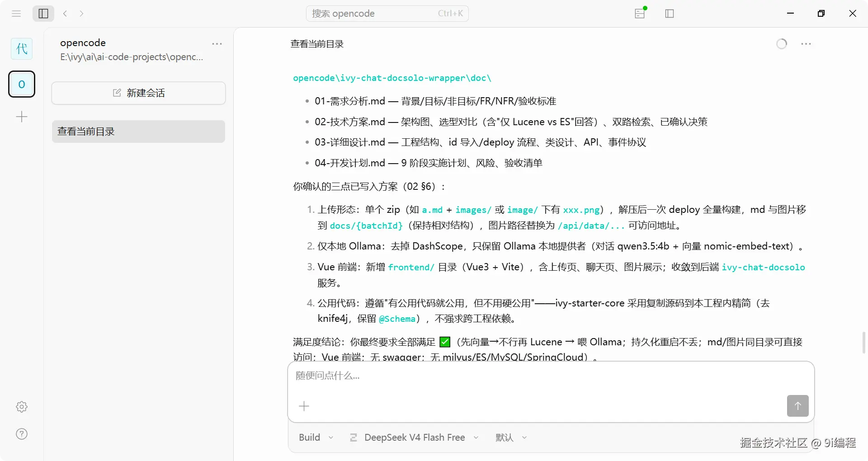Click the 查看当前目录 session title header
This screenshot has height=461, width=868.
[x=317, y=44]
